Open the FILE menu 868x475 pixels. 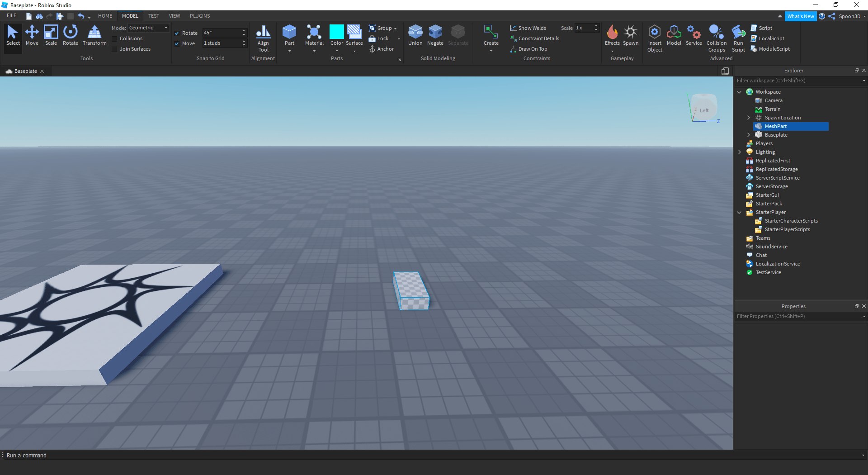click(11, 15)
